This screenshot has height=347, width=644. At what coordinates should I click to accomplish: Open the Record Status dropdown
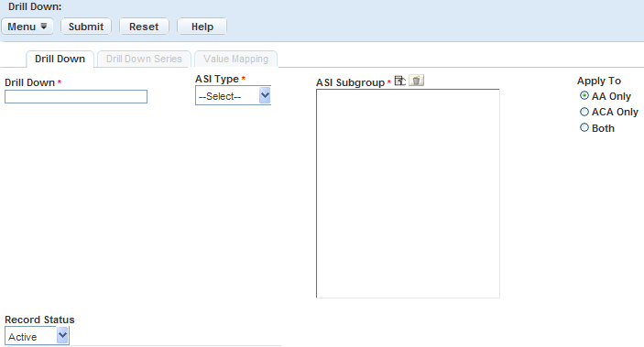(x=37, y=336)
